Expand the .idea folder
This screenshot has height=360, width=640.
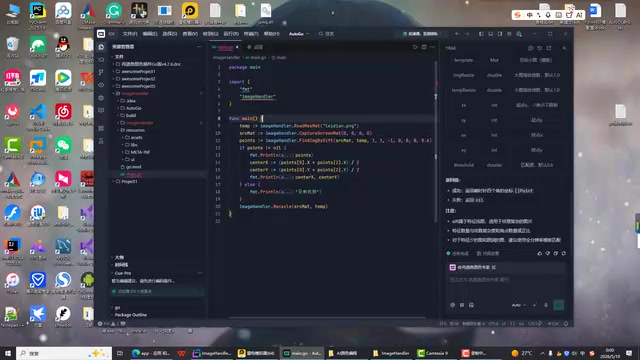131,101
